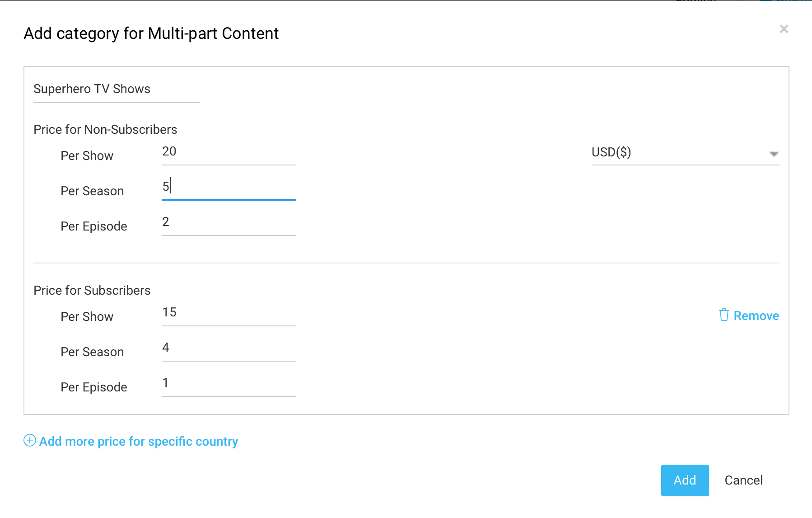This screenshot has width=812, height=518.
Task: Click the Remove link for the USD price block
Action: (756, 316)
